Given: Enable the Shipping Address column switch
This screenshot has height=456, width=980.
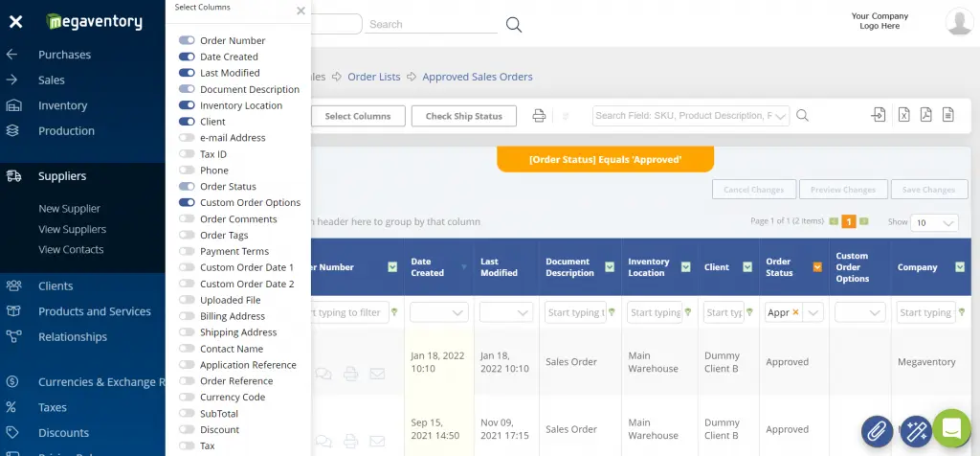Looking at the screenshot, I should [x=187, y=332].
